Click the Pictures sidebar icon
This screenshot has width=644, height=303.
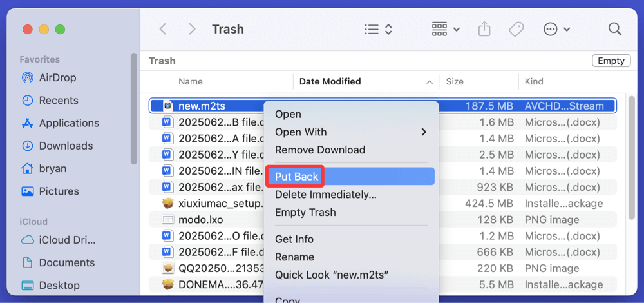(x=28, y=191)
